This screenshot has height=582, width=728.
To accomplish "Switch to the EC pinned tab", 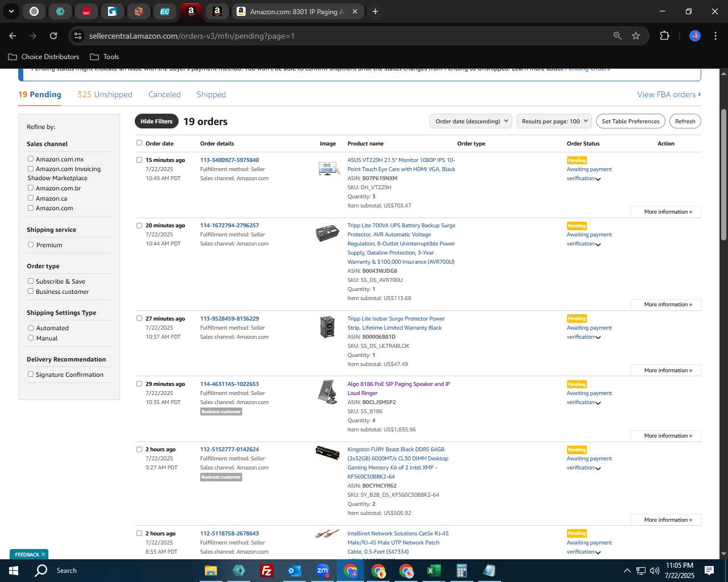I will tap(164, 11).
